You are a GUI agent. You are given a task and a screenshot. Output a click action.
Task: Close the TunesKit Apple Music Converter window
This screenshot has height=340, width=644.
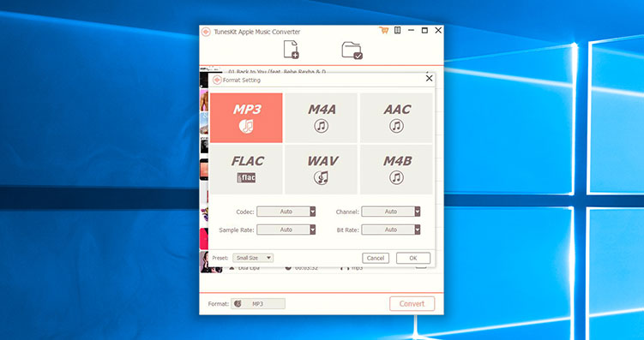coord(438,30)
